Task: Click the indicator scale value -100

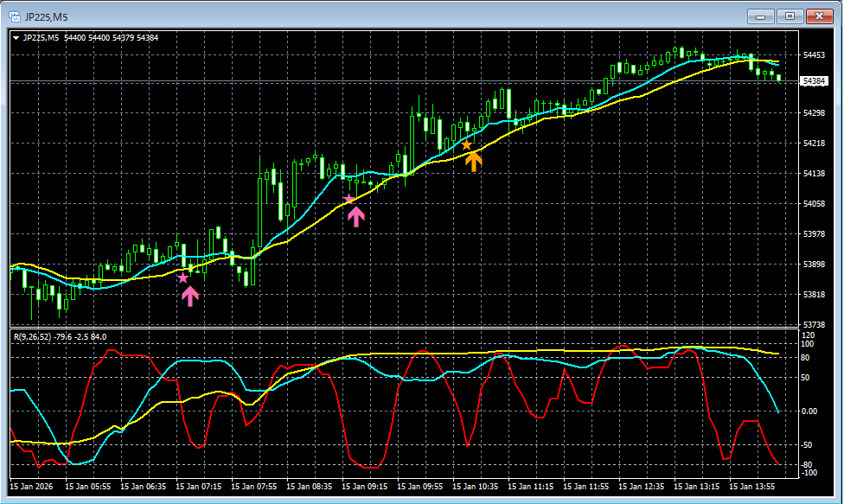Action: click(809, 473)
